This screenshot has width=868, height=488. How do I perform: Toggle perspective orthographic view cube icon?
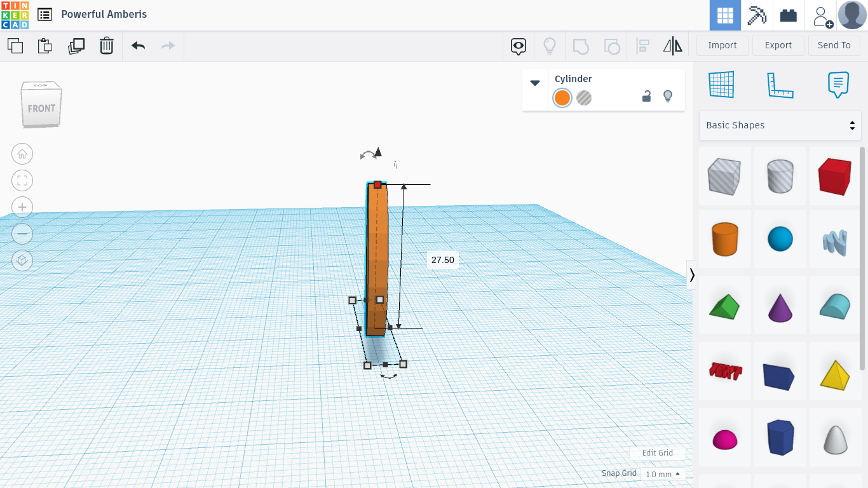coord(22,261)
